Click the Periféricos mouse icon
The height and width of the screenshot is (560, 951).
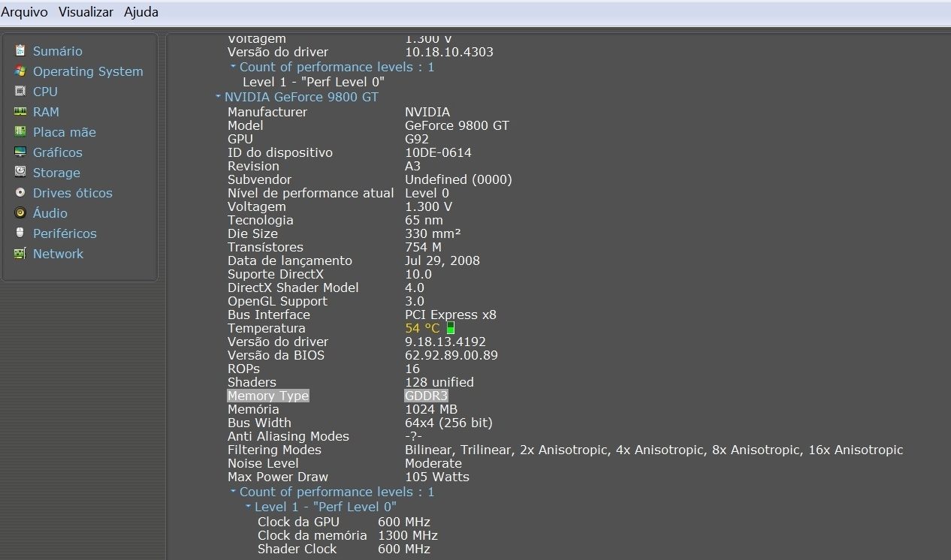(x=20, y=233)
